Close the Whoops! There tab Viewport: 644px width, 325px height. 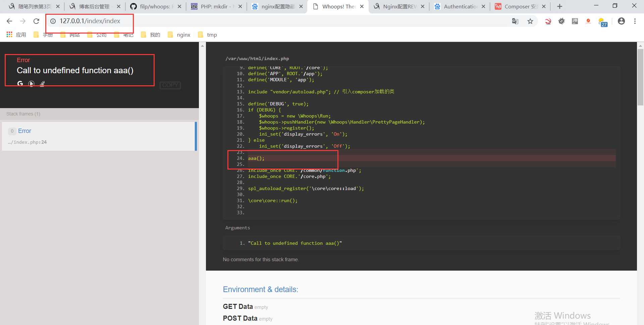pyautogui.click(x=362, y=6)
